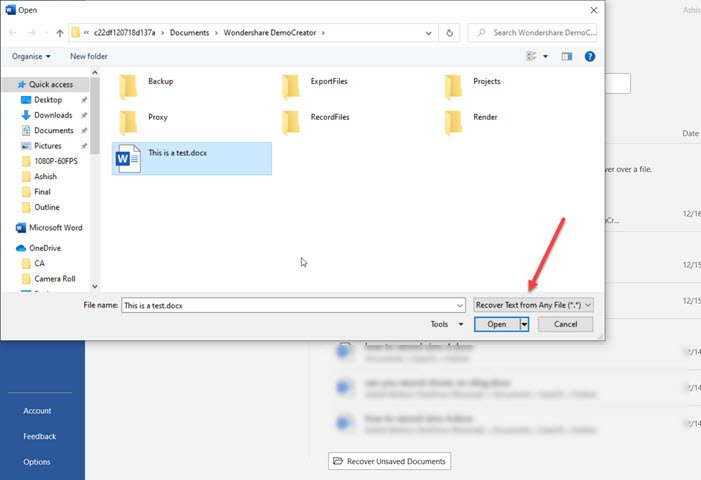Open the Tools dropdown menu
This screenshot has width=701, height=480.
point(447,324)
